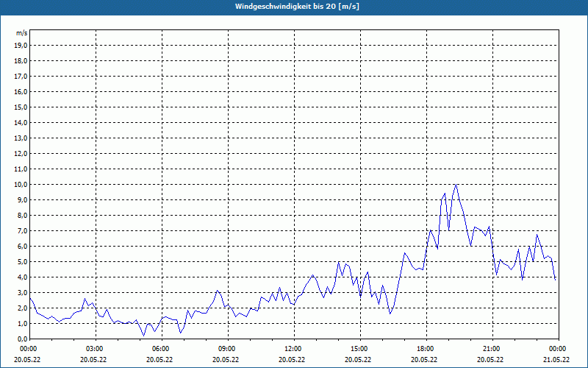Image resolution: width=588 pixels, height=368 pixels.
Task: Click the 18,0 y-axis label
Action: [21, 61]
